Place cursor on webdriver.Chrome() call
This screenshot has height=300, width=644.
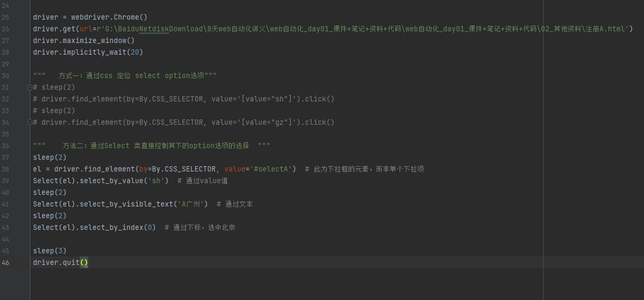pyautogui.click(x=109, y=17)
